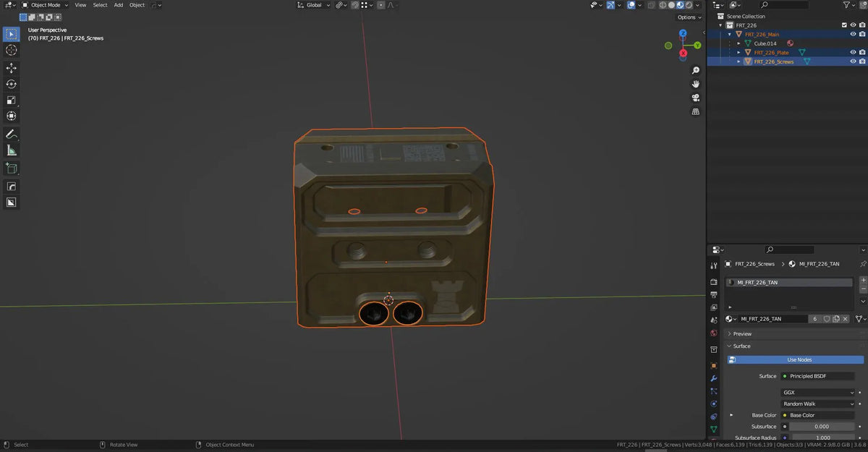Image resolution: width=868 pixels, height=452 pixels.
Task: Remove material slot with minus
Action: pyautogui.click(x=863, y=289)
